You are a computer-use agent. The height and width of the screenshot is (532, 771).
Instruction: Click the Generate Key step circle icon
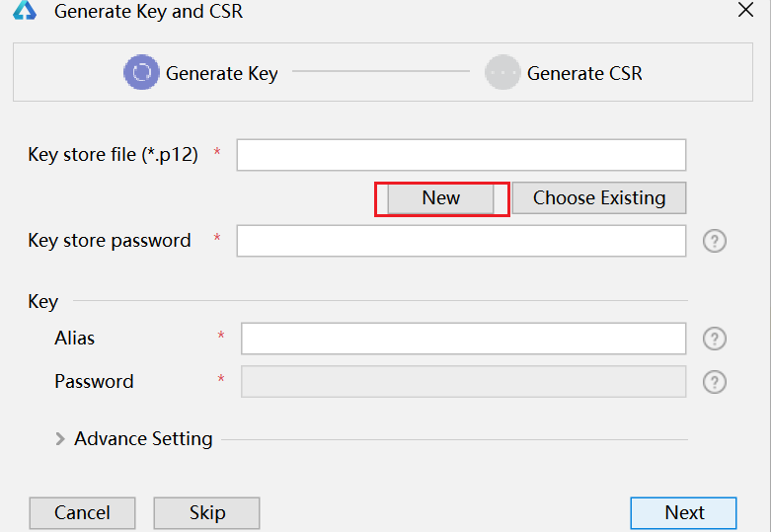pos(141,72)
